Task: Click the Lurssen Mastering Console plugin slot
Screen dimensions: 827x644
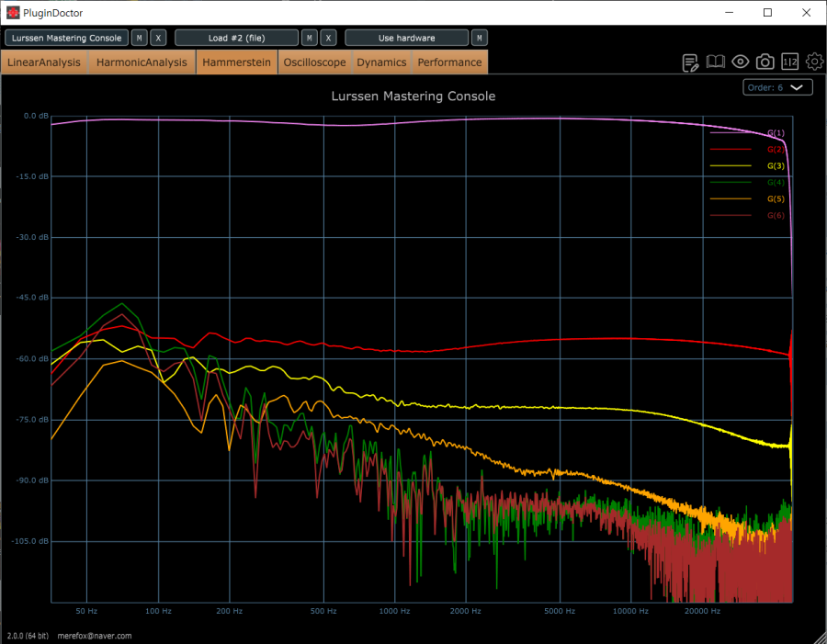Action: 66,38
